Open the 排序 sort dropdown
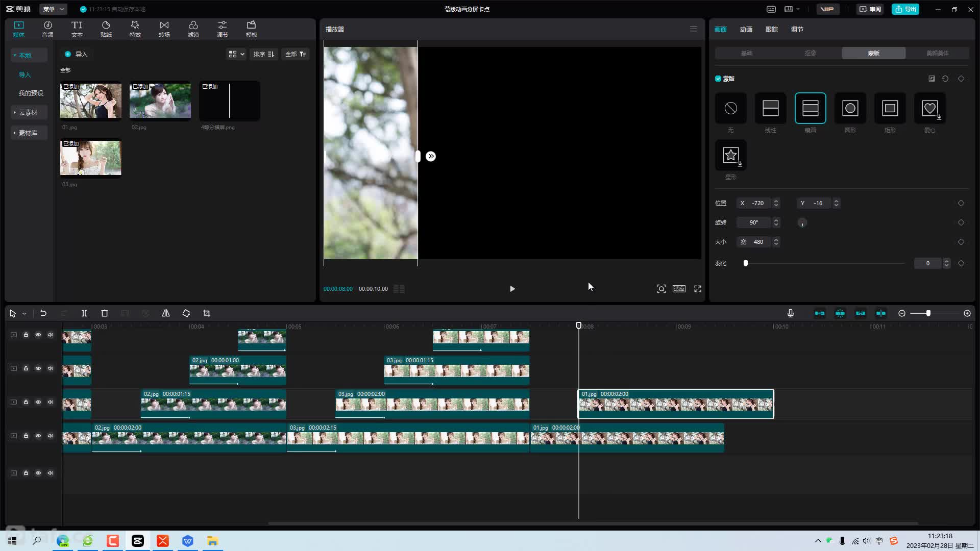The width and height of the screenshot is (980, 551). [x=264, y=54]
